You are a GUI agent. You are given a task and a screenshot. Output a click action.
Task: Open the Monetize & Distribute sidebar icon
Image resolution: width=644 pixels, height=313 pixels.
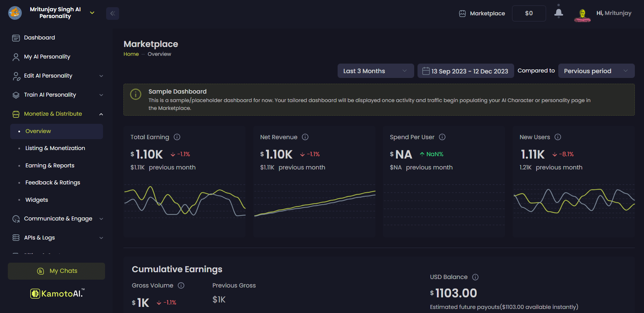pyautogui.click(x=16, y=114)
